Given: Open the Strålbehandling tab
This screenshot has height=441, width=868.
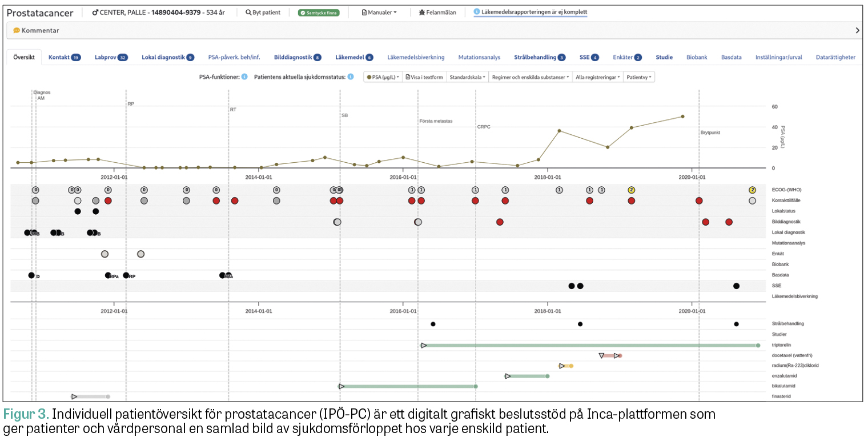Looking at the screenshot, I should pos(539,57).
